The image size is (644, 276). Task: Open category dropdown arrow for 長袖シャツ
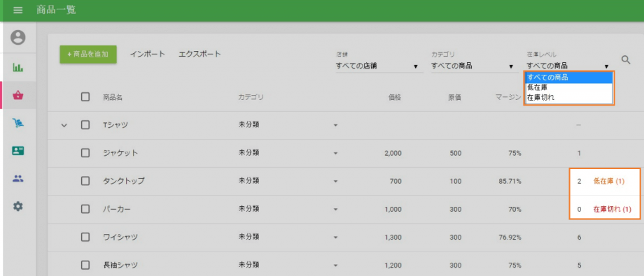click(x=335, y=266)
